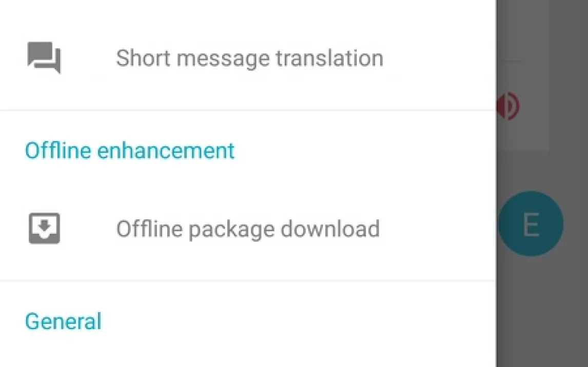This screenshot has height=367, width=588.
Task: Click the Offline package download tray icon
Action: (44, 229)
